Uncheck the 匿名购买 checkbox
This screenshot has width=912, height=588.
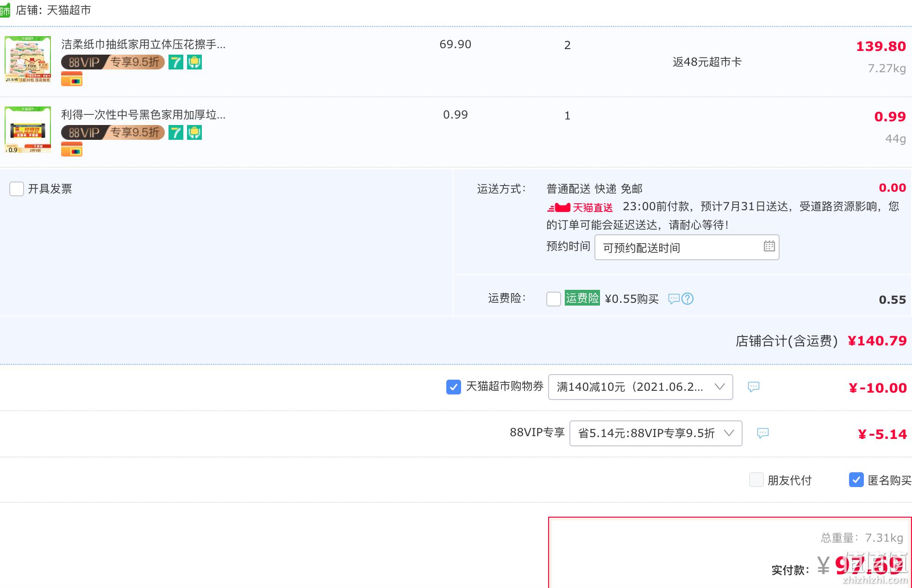[856, 480]
